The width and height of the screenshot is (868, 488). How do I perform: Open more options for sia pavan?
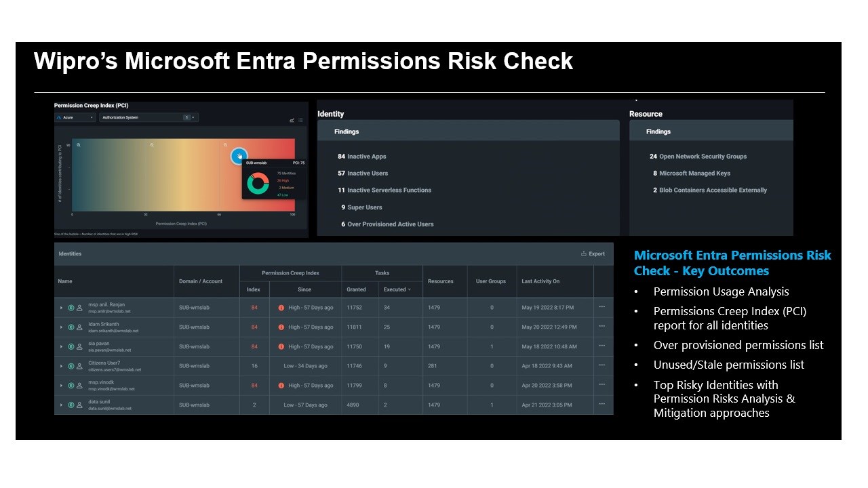click(601, 346)
